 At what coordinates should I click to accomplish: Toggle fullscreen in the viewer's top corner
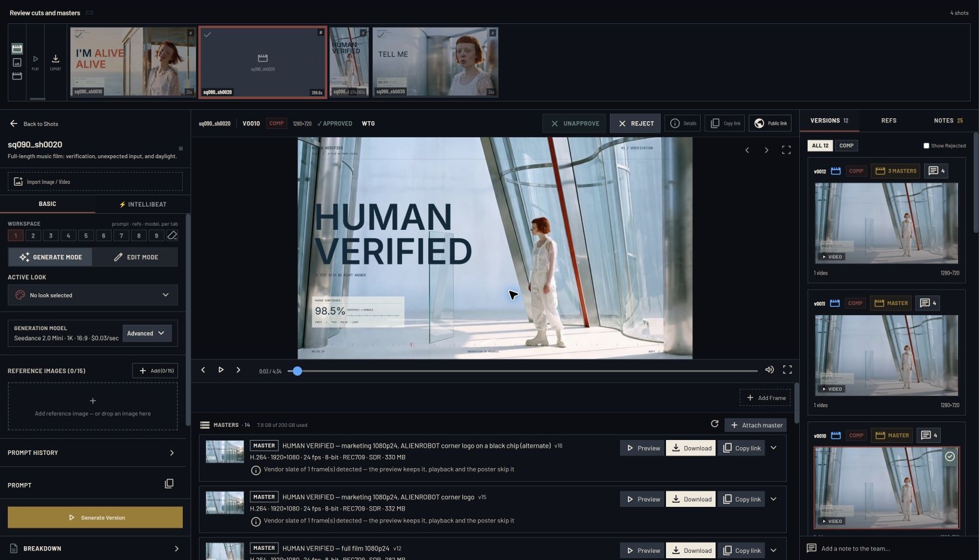point(786,150)
